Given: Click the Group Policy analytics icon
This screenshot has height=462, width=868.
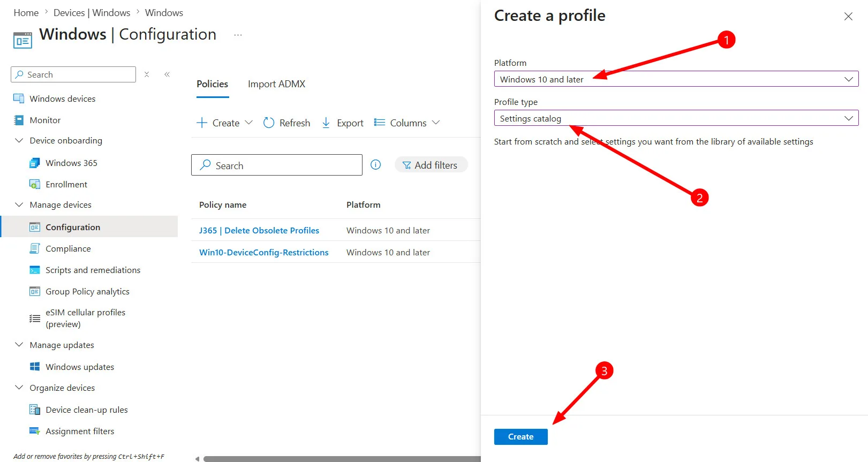Looking at the screenshot, I should [35, 291].
